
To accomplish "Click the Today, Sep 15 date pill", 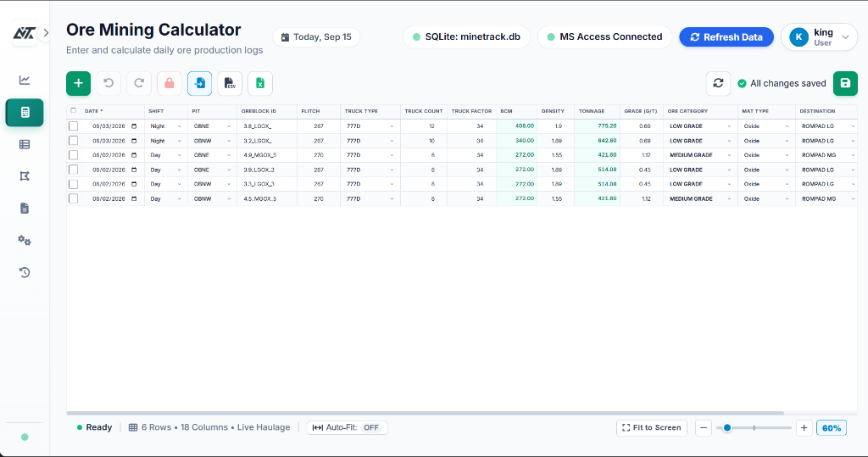I will click(x=316, y=37).
